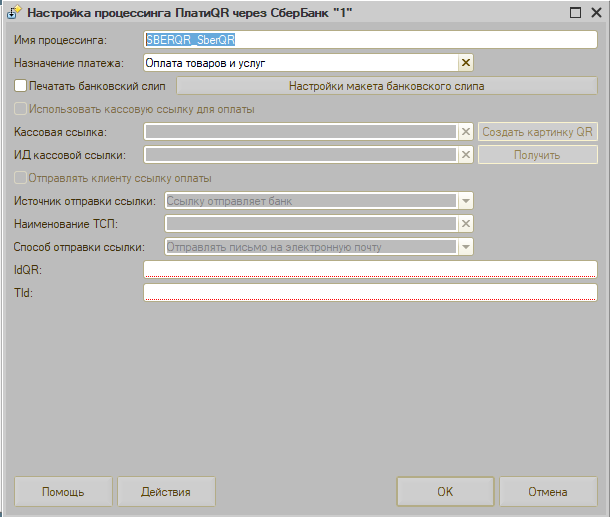Expand Источник отправки ссылки dropdown
Viewport: 610px width, 517px height.
point(465,201)
